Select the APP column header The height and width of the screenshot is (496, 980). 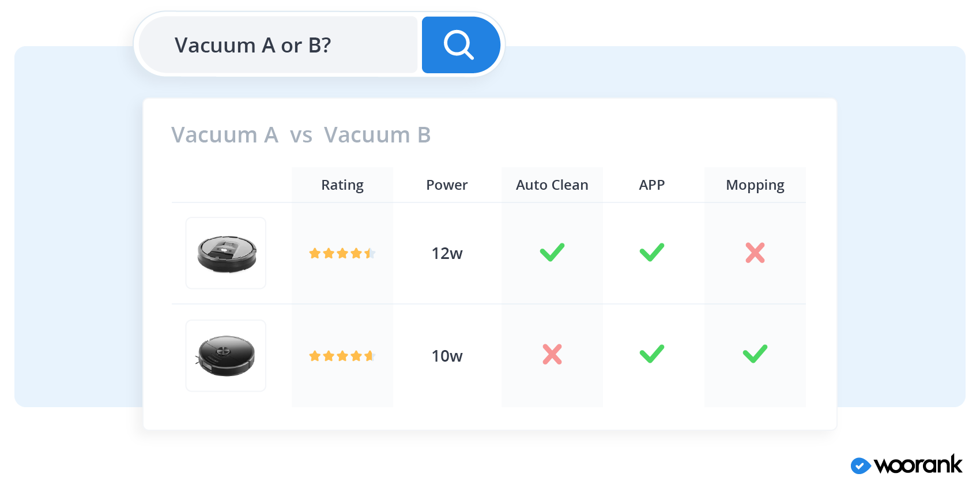(x=651, y=185)
